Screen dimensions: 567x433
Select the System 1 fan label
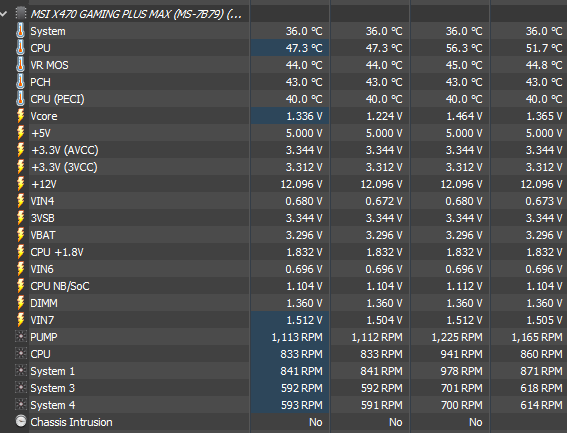tap(52, 371)
